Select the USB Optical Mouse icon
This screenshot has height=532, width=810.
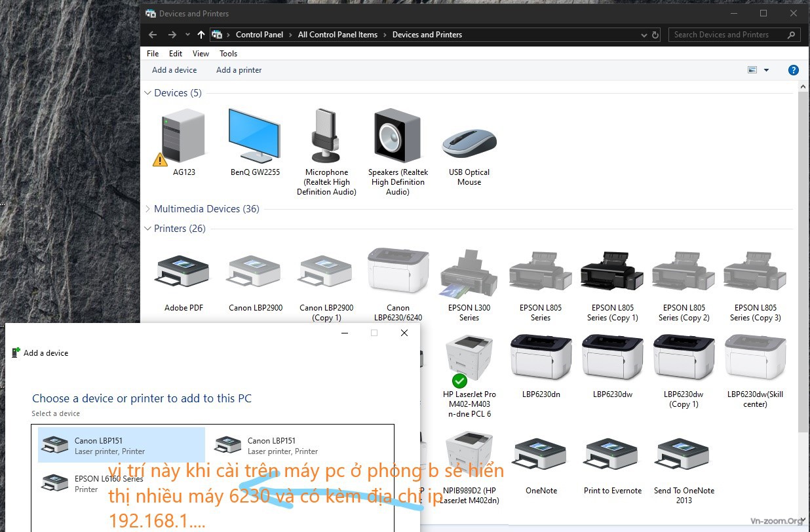(x=469, y=144)
